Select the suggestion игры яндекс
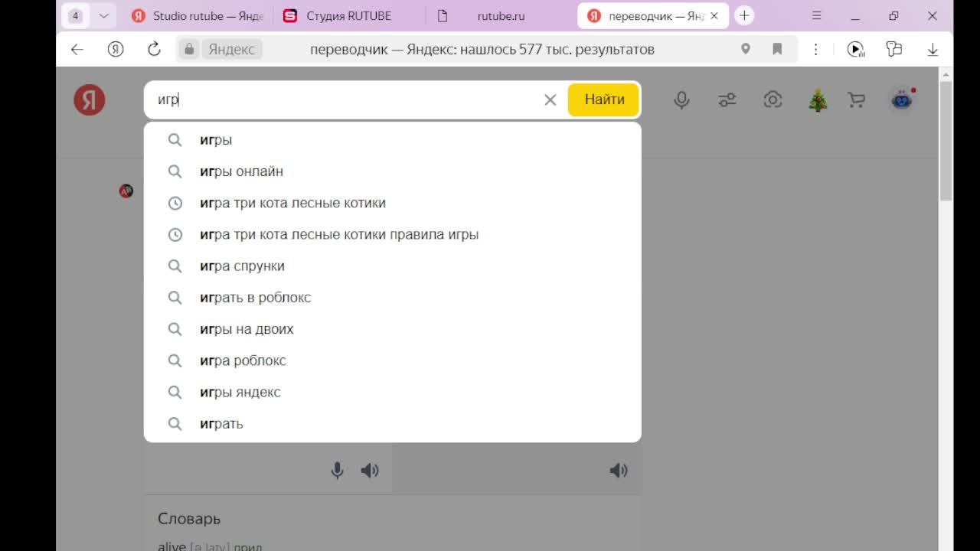 (x=392, y=392)
